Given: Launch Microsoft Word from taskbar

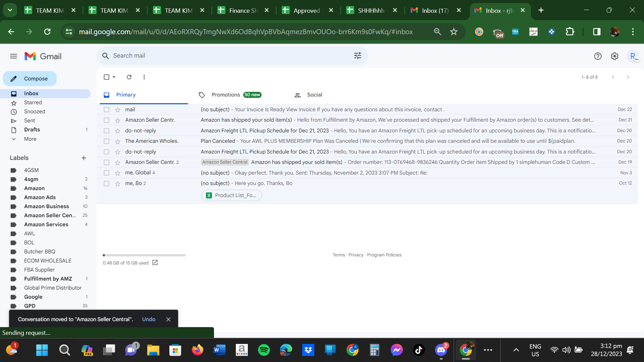Looking at the screenshot, I should 219,350.
